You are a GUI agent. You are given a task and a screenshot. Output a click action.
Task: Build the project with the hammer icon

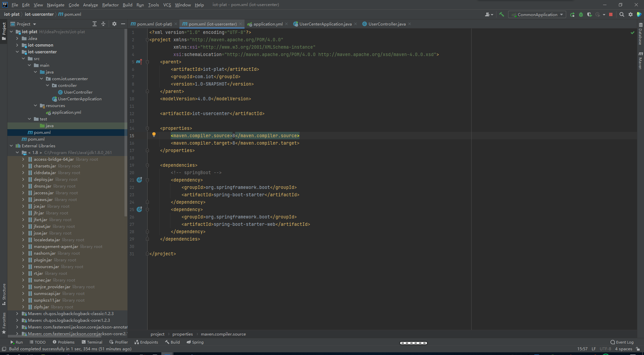point(501,14)
